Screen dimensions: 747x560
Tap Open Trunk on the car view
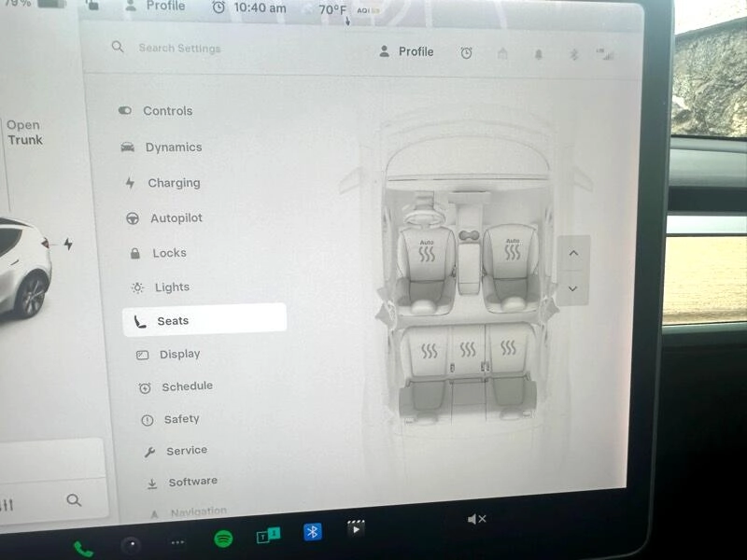pyautogui.click(x=24, y=133)
